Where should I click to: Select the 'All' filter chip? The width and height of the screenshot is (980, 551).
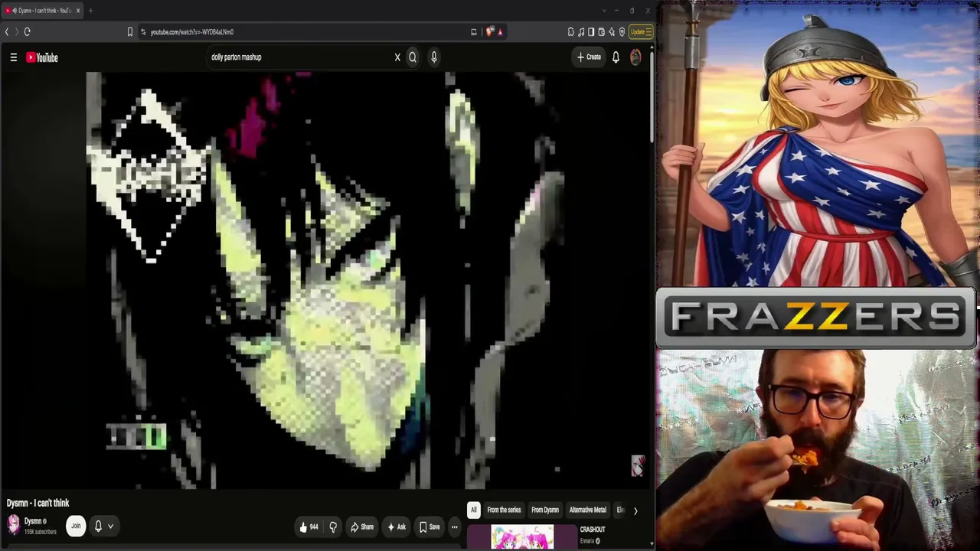[x=473, y=510]
